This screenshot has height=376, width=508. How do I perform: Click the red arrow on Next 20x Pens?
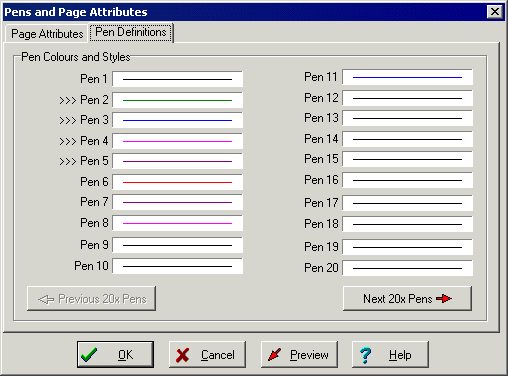(444, 298)
